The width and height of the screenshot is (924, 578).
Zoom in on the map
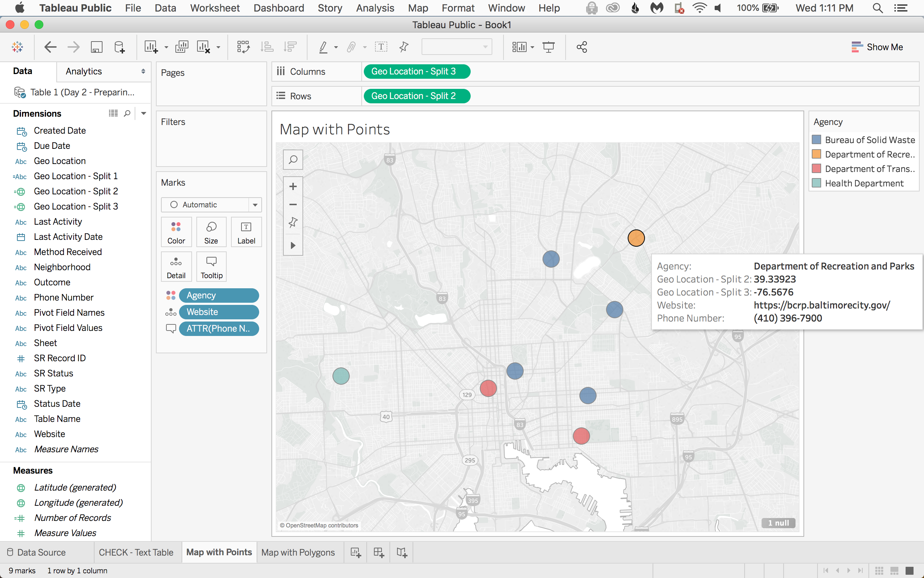point(293,186)
